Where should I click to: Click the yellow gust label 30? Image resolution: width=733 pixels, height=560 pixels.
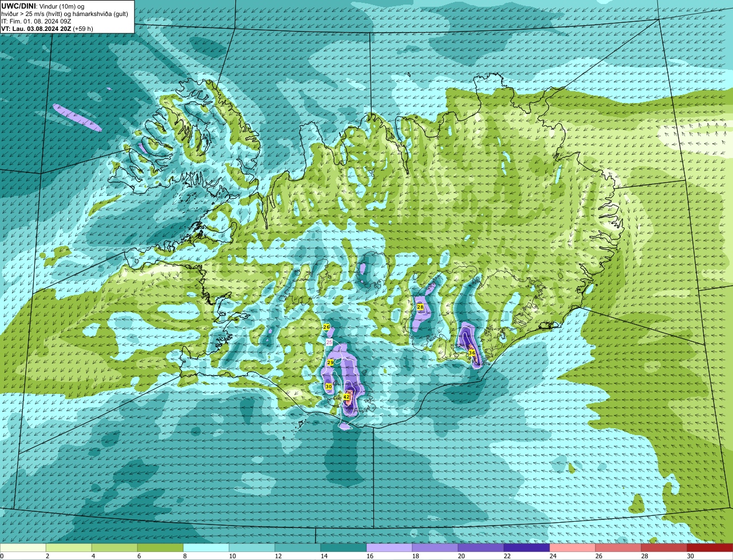[329, 387]
